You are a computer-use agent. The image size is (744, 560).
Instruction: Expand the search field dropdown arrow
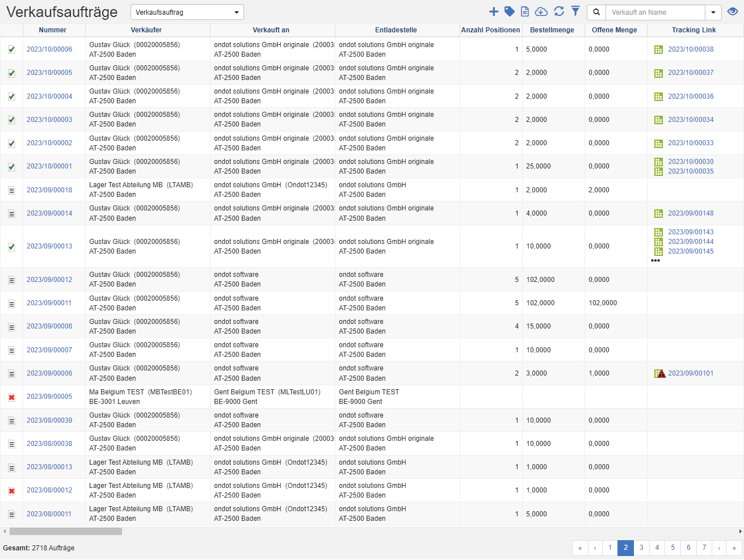click(x=713, y=12)
